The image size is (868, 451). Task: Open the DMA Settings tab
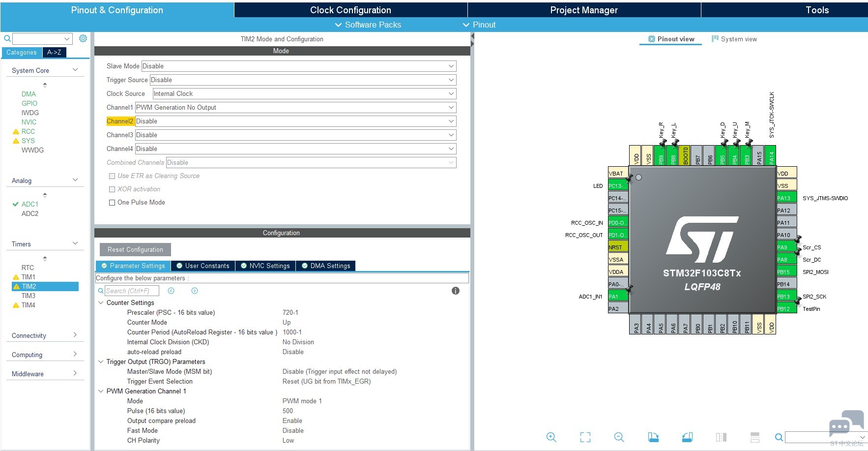[326, 266]
